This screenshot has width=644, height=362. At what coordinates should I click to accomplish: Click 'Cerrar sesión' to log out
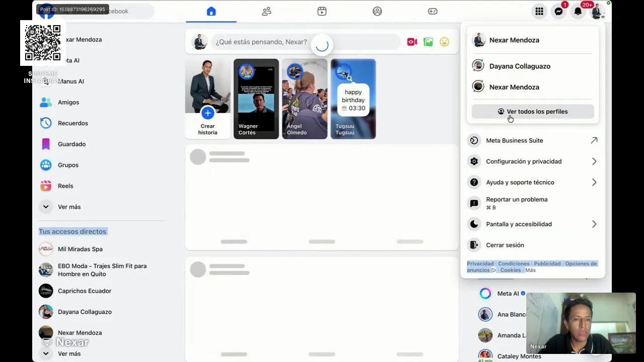click(533, 245)
